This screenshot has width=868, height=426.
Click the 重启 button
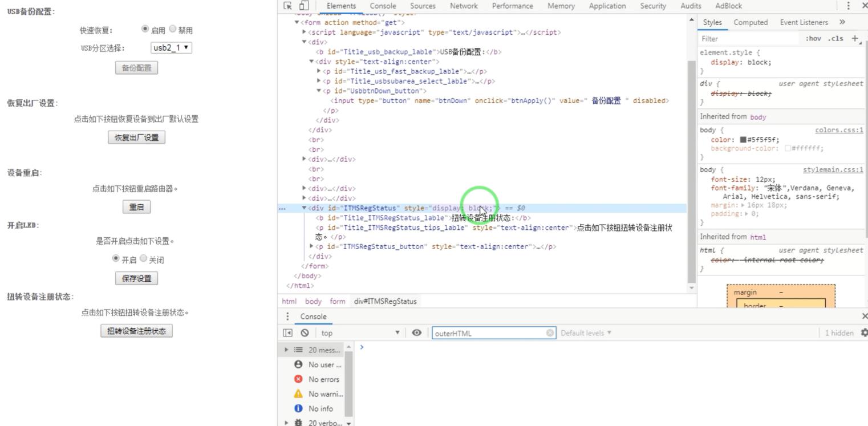pyautogui.click(x=136, y=208)
